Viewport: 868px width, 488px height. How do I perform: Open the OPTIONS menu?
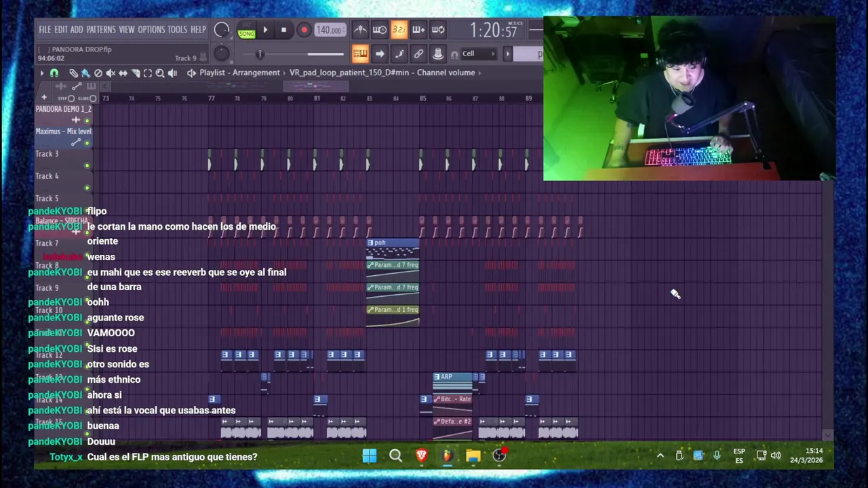[x=151, y=30]
